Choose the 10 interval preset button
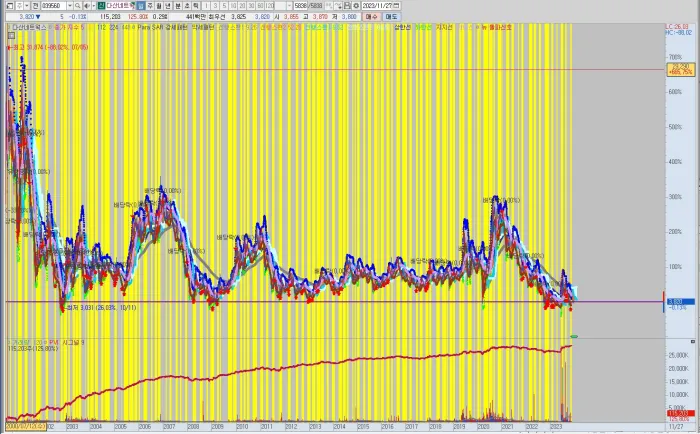The width and height of the screenshot is (700, 434). 233,6
